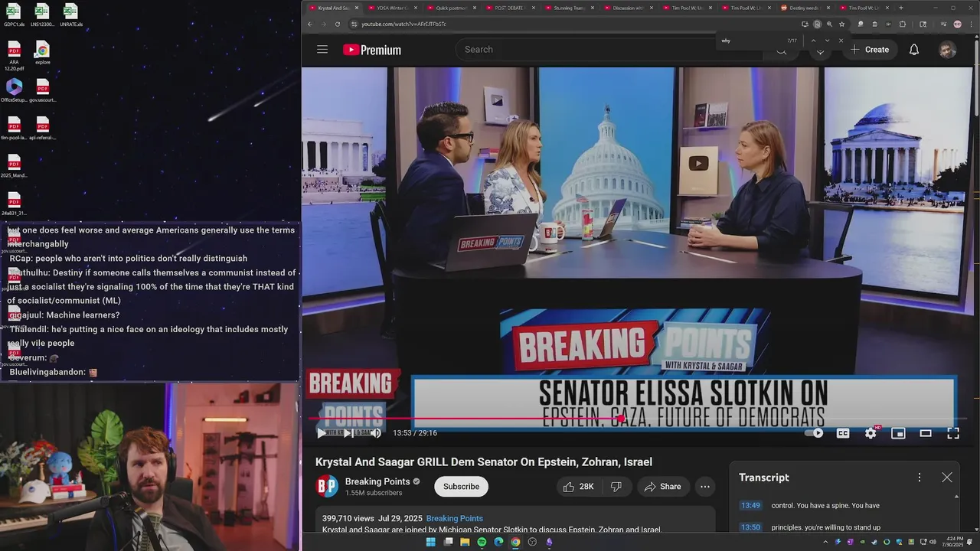
Task: Reload the page in Chrome
Action: point(337,24)
